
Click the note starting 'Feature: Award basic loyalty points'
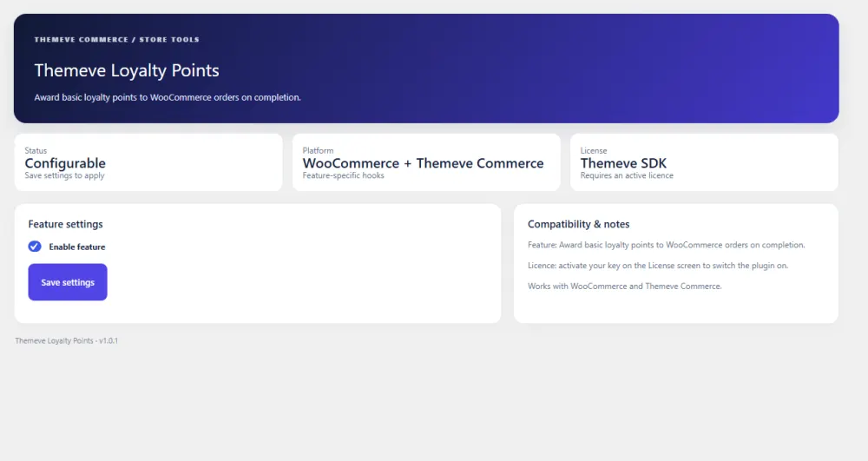coord(667,245)
